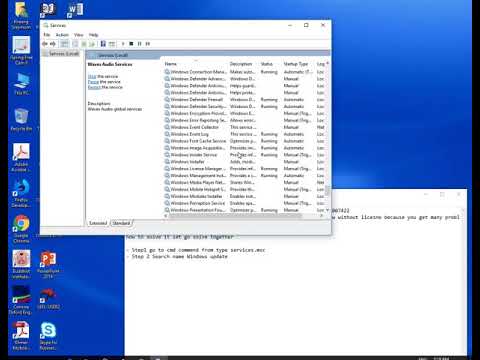Screen dimensions: 480x360
Task: Click the Restart Service toolbar icon
Action: (x=148, y=44)
